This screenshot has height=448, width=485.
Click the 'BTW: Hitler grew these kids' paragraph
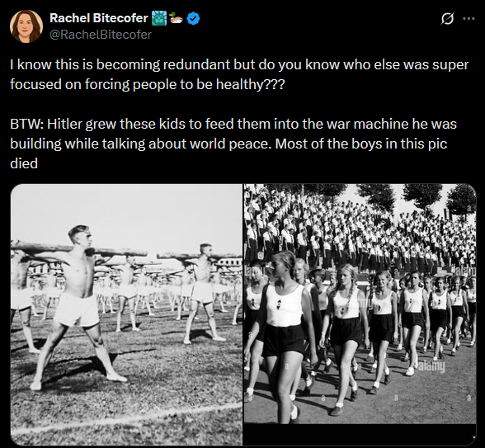coord(233,144)
